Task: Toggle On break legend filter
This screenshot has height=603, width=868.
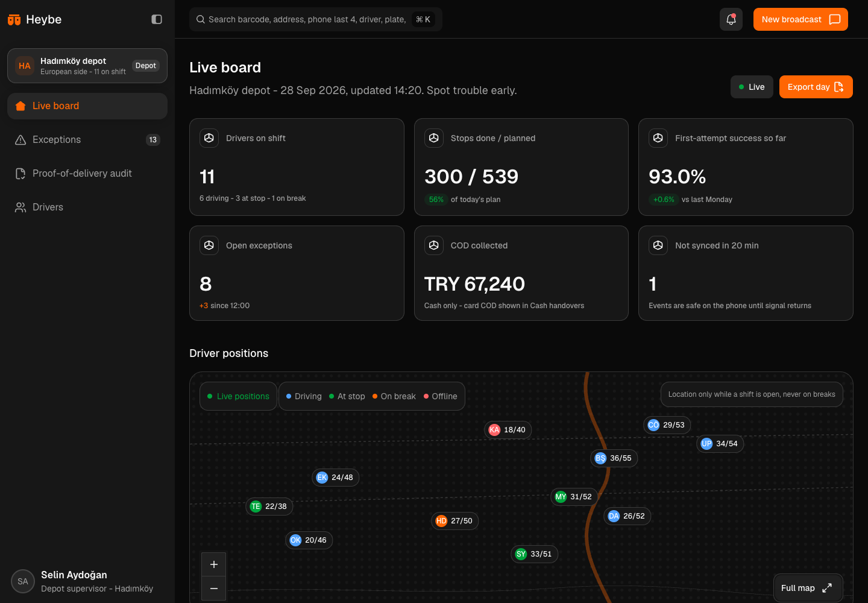Action: pyautogui.click(x=394, y=396)
